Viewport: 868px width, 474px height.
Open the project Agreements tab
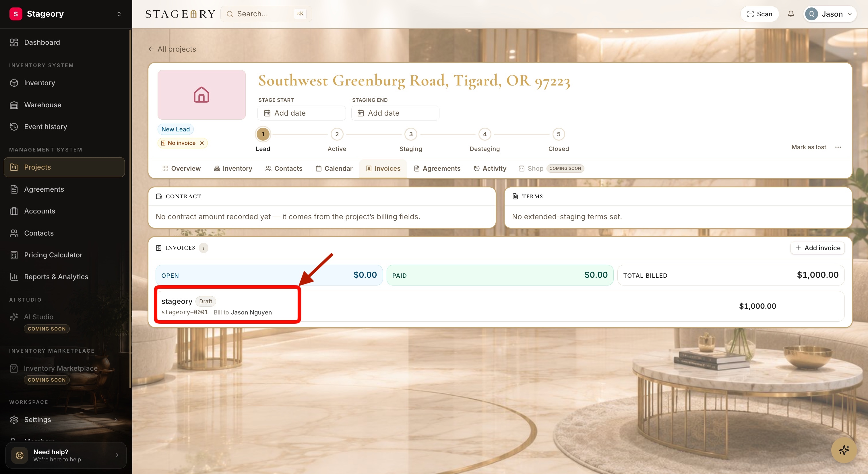(x=437, y=168)
